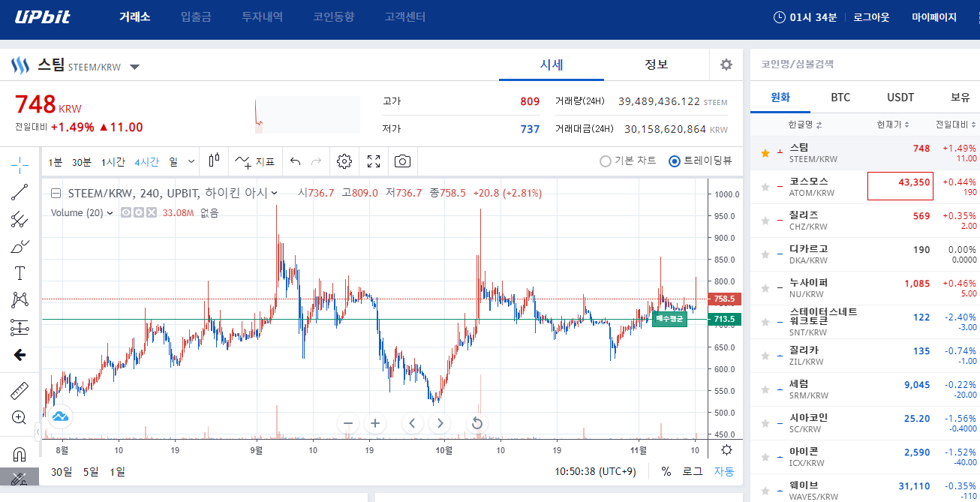Switch to the BTC market tab
980x502 pixels.
(840, 98)
